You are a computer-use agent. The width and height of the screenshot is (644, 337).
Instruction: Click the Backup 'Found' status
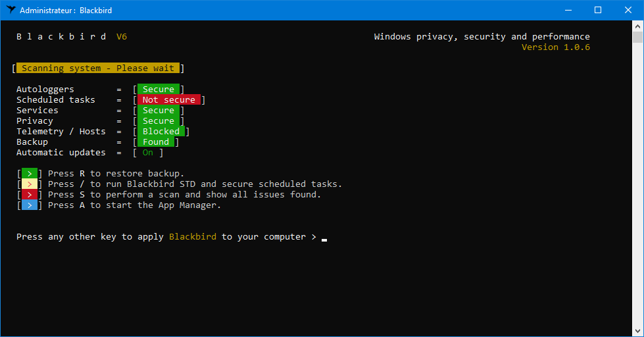156,142
